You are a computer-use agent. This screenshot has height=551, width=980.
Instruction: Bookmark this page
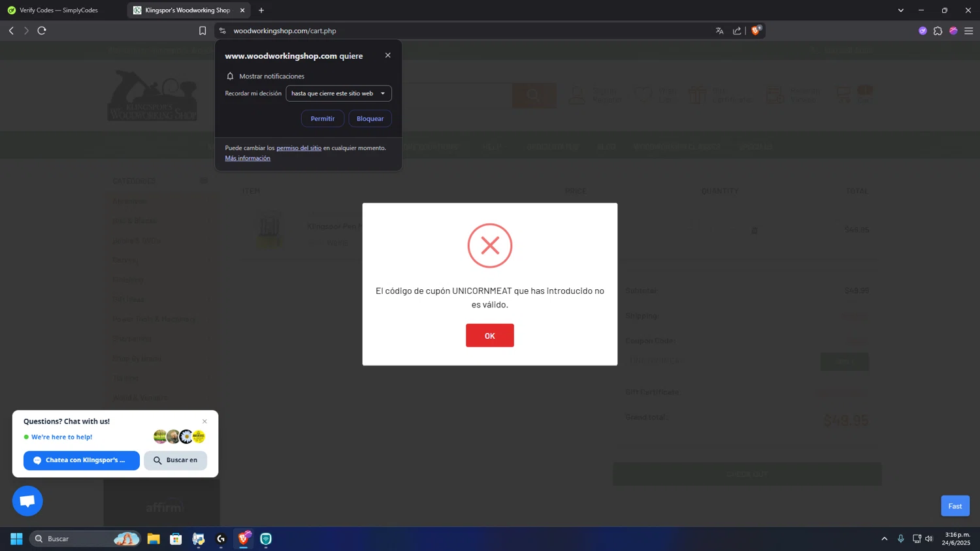click(203, 31)
